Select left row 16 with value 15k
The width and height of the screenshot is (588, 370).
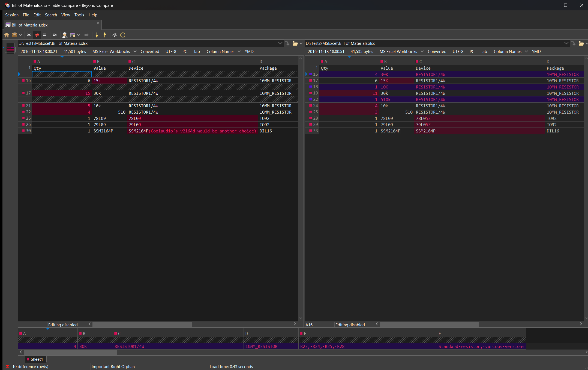click(x=158, y=81)
